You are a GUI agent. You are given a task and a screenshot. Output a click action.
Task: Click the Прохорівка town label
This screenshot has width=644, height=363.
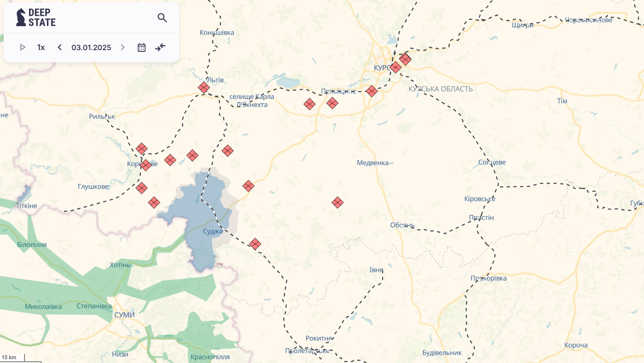point(488,278)
